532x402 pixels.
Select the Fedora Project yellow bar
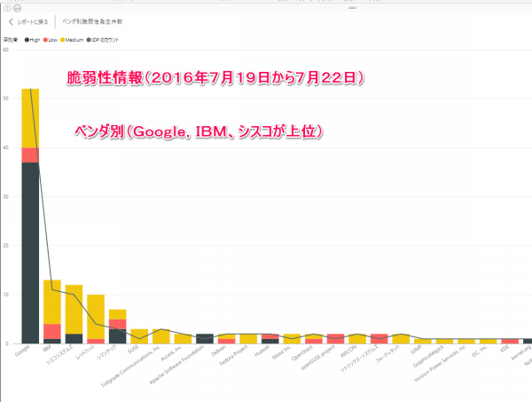pyautogui.click(x=248, y=339)
